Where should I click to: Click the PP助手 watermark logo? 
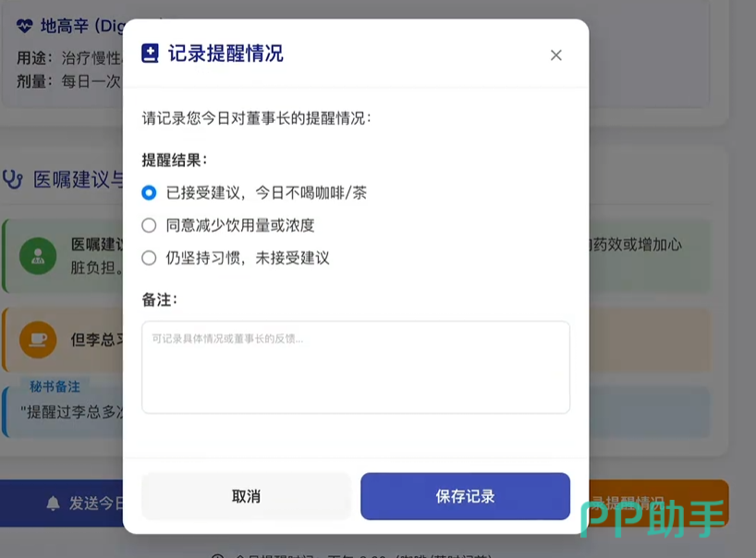[653, 518]
